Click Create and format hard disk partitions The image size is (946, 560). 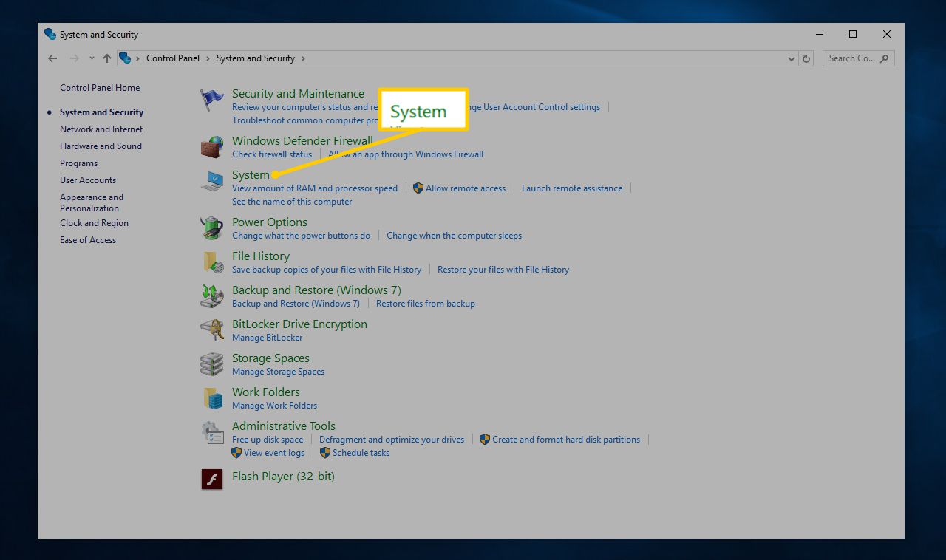click(566, 440)
